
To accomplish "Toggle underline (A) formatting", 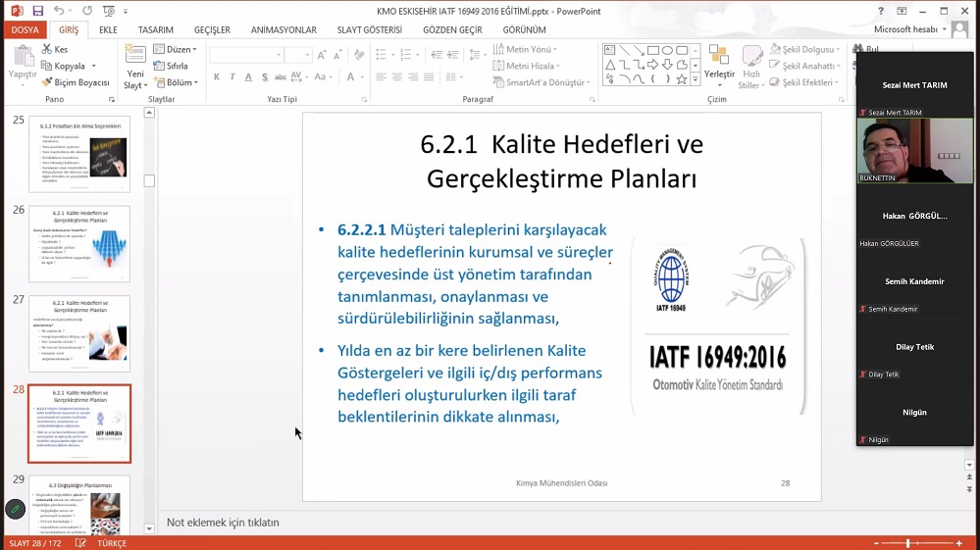I will [247, 77].
